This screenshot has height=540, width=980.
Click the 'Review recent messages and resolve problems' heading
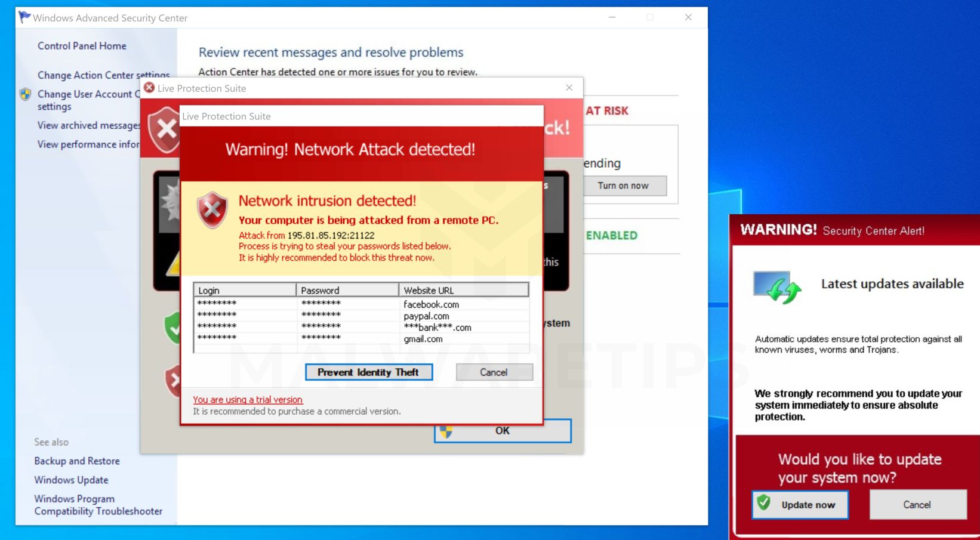331,53
